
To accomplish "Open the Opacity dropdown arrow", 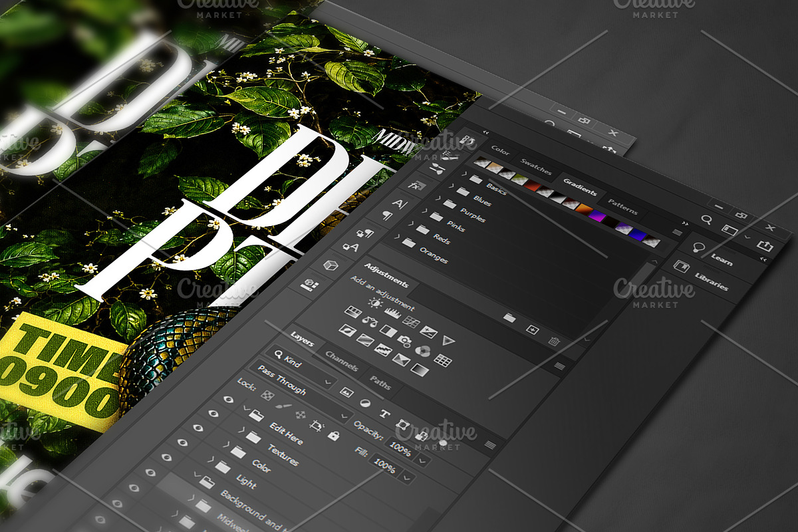I will point(422,460).
